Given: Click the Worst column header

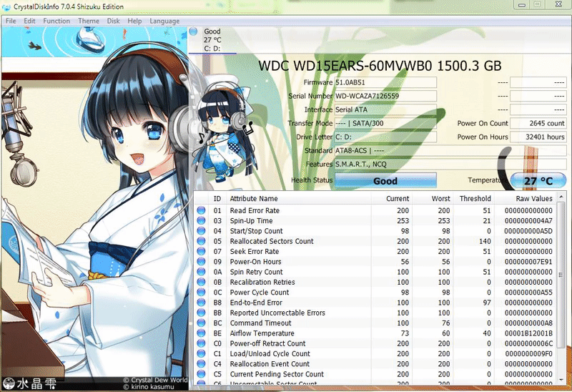Looking at the screenshot, I should (433, 199).
